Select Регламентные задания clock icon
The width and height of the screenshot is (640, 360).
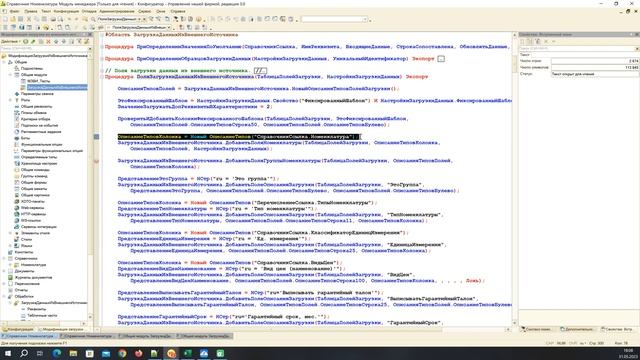[x=17, y=132]
